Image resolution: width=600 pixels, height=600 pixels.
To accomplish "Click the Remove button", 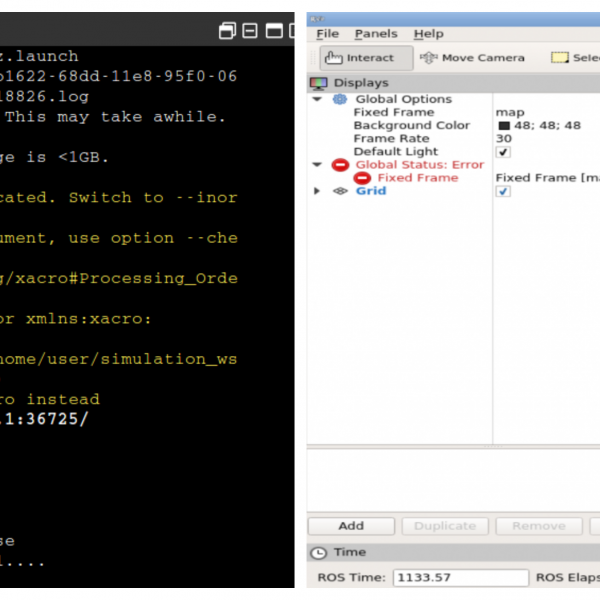I will pos(539,526).
